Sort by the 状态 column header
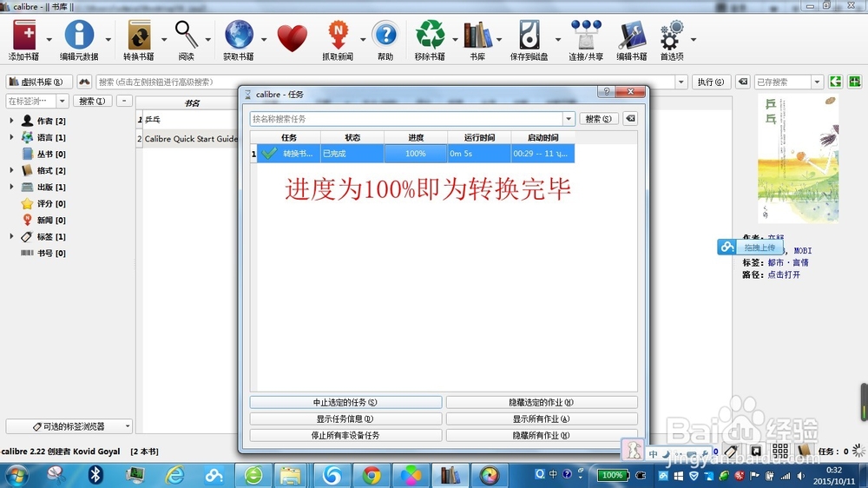 click(x=352, y=137)
